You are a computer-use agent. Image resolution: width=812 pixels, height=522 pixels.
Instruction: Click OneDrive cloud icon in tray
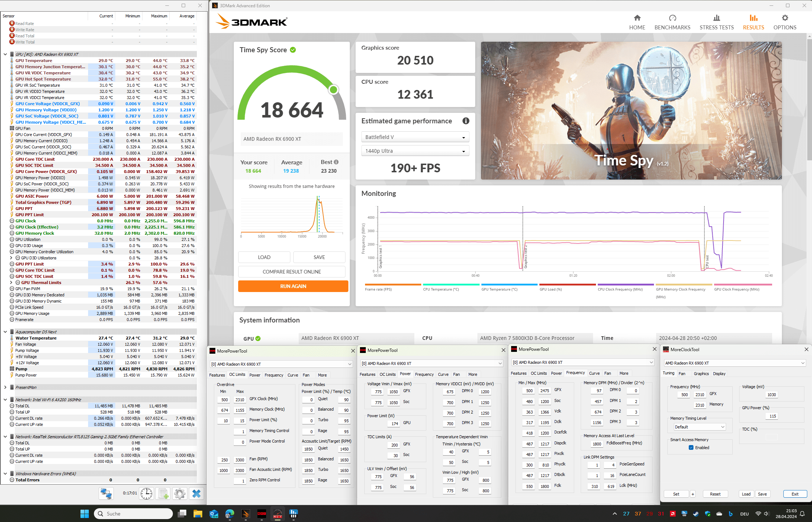(x=719, y=514)
